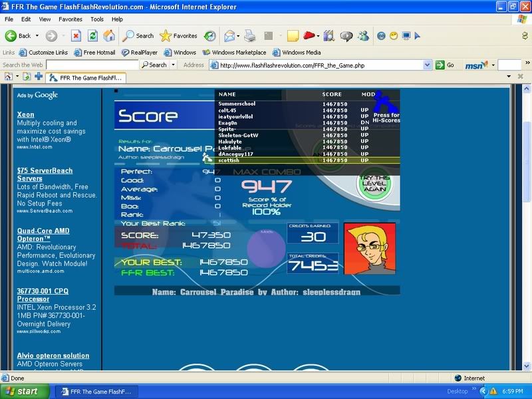
Task: Click the player avatar portrait thumbnail
Action: (370, 249)
